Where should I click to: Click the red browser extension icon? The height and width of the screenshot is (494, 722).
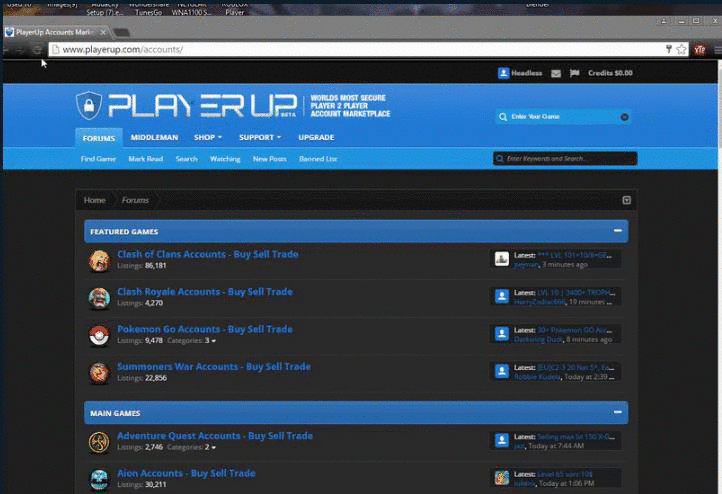(699, 49)
